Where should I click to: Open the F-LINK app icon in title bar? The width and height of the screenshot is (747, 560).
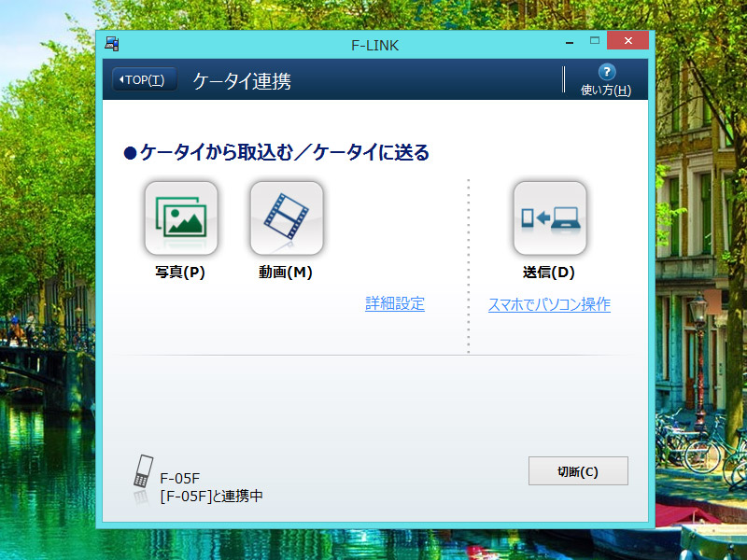pyautogui.click(x=111, y=43)
